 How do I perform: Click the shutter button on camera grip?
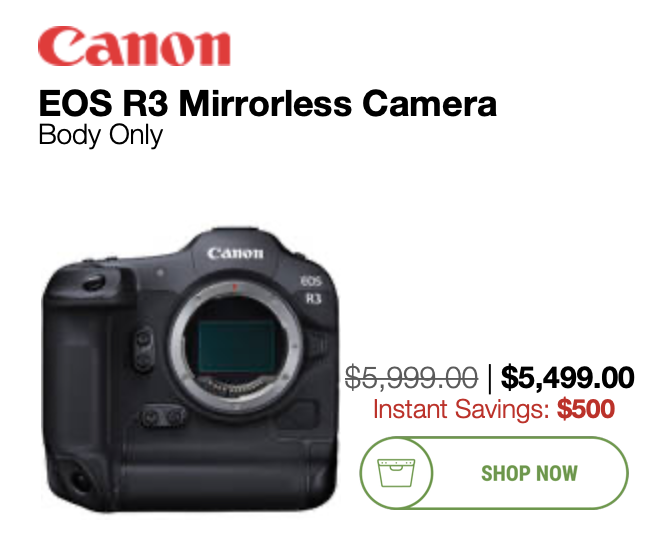point(94,282)
